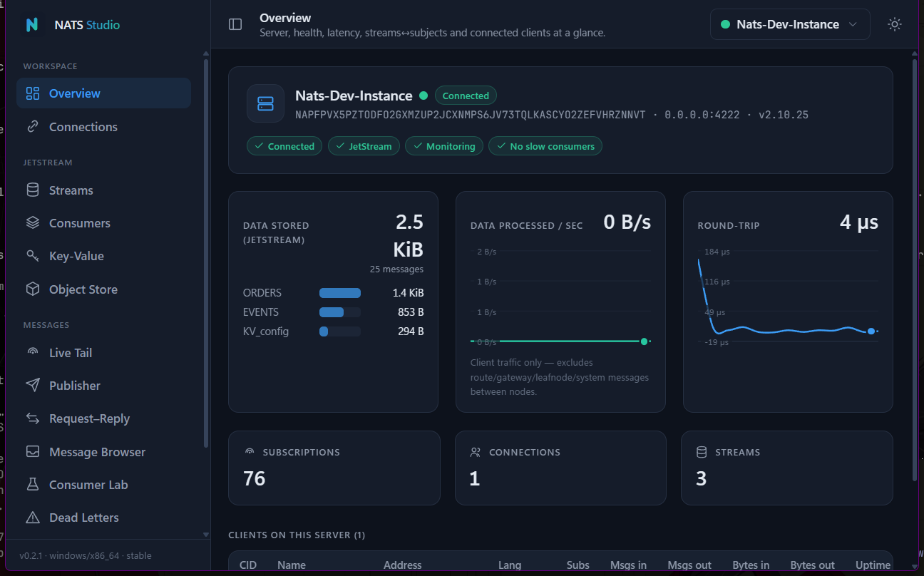Click the Live Tail broadcast icon

[x=32, y=353]
